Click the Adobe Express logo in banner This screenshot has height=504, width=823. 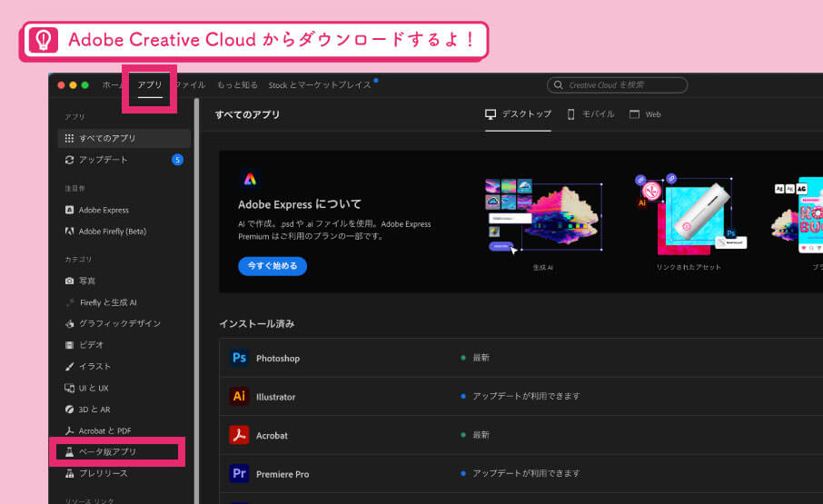[x=250, y=180]
